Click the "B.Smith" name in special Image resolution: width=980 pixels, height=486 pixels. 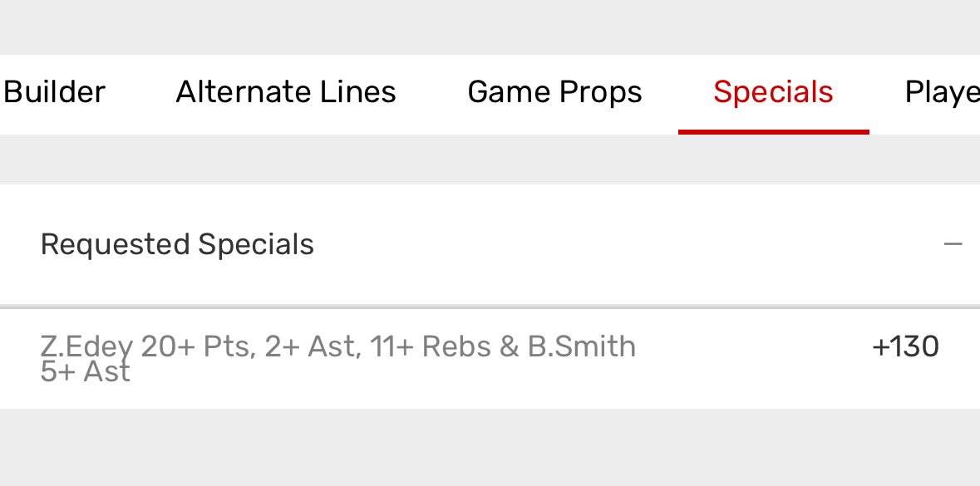pos(582,346)
